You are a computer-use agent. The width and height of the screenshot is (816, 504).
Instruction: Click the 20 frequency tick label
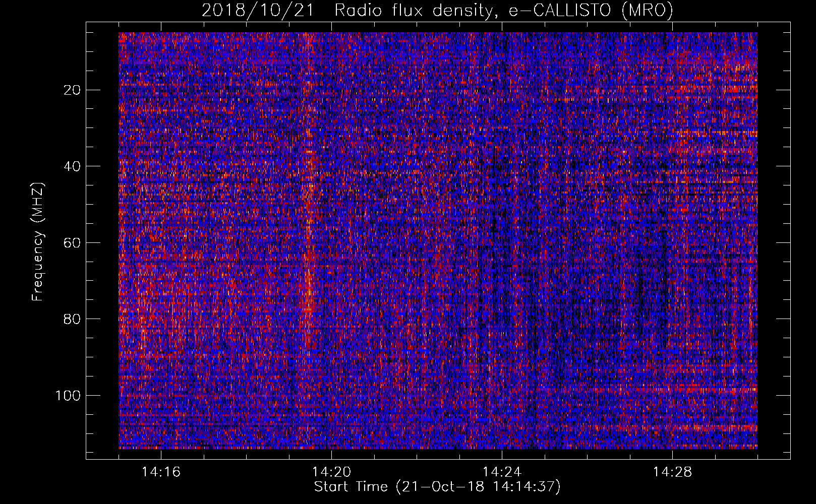[72, 90]
